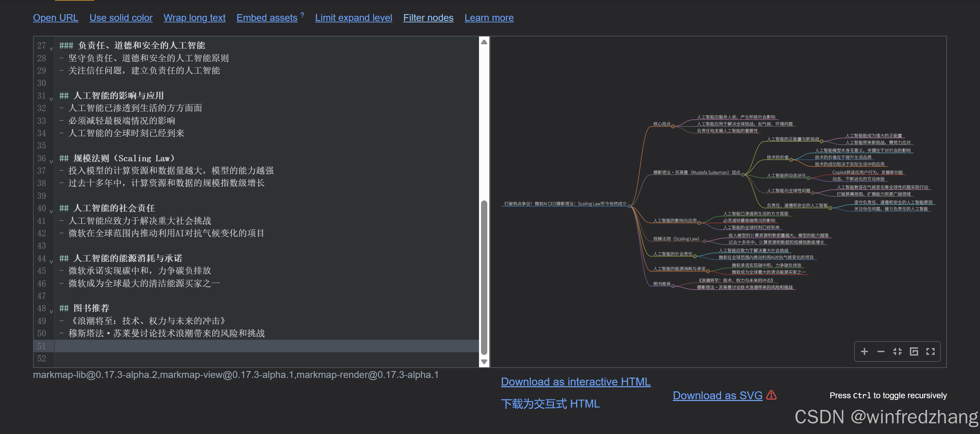The image size is (980, 434).
Task: Click the question mark after Embed assets
Action: (302, 15)
